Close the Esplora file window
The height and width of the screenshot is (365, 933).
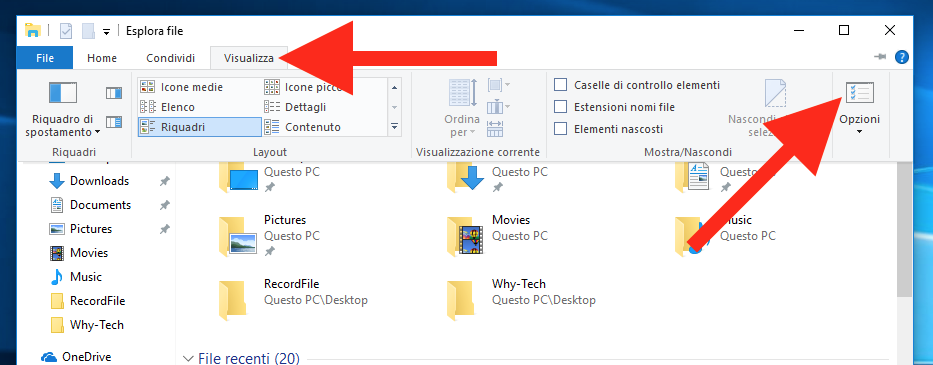(890, 30)
